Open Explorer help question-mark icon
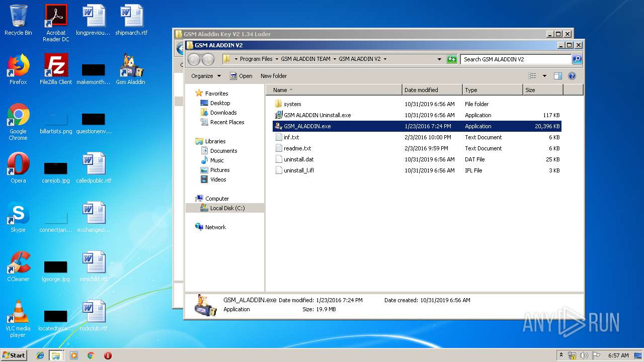Viewport: 644px width, 362px height. (x=572, y=76)
